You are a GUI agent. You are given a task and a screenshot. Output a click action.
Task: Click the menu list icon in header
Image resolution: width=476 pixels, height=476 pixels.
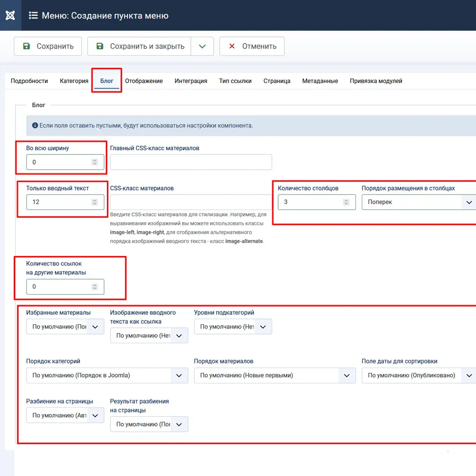pyautogui.click(x=33, y=15)
